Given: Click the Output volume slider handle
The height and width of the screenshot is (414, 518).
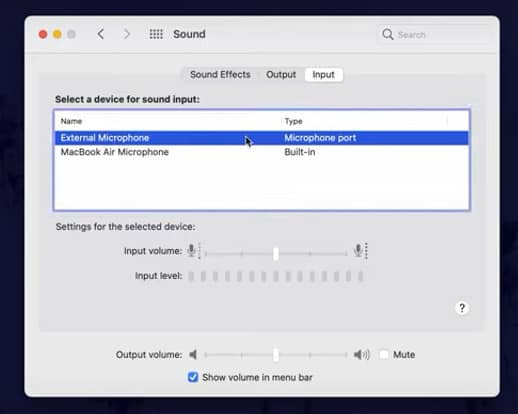Looking at the screenshot, I should 276,355.
